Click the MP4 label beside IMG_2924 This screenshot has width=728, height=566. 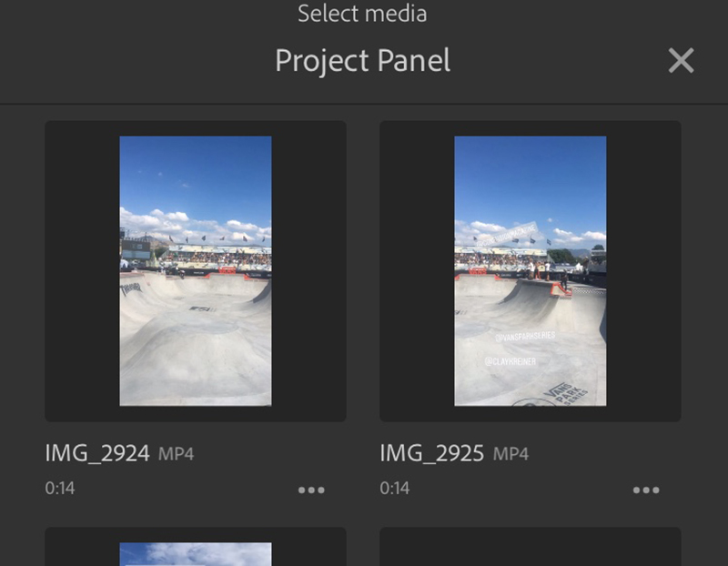point(176,453)
